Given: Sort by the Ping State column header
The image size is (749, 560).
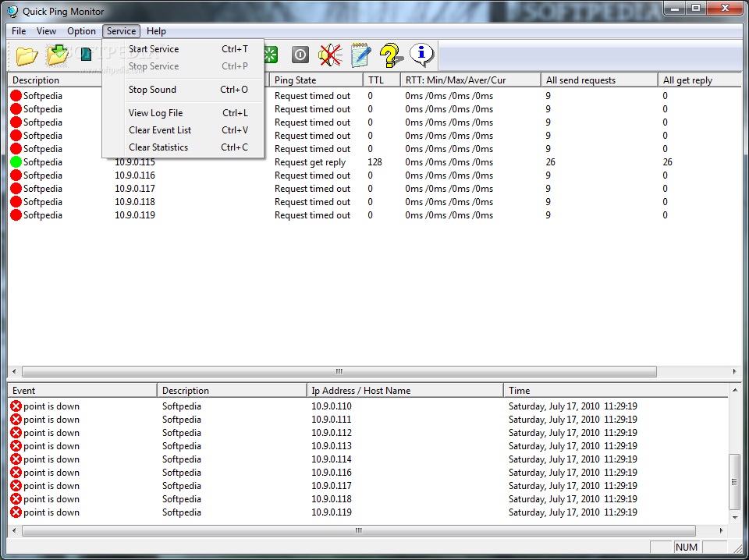Looking at the screenshot, I should point(316,80).
